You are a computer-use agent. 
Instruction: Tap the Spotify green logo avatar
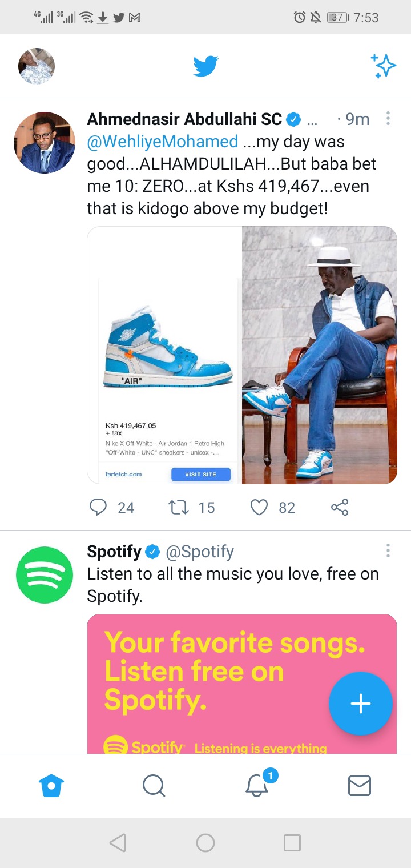point(45,574)
